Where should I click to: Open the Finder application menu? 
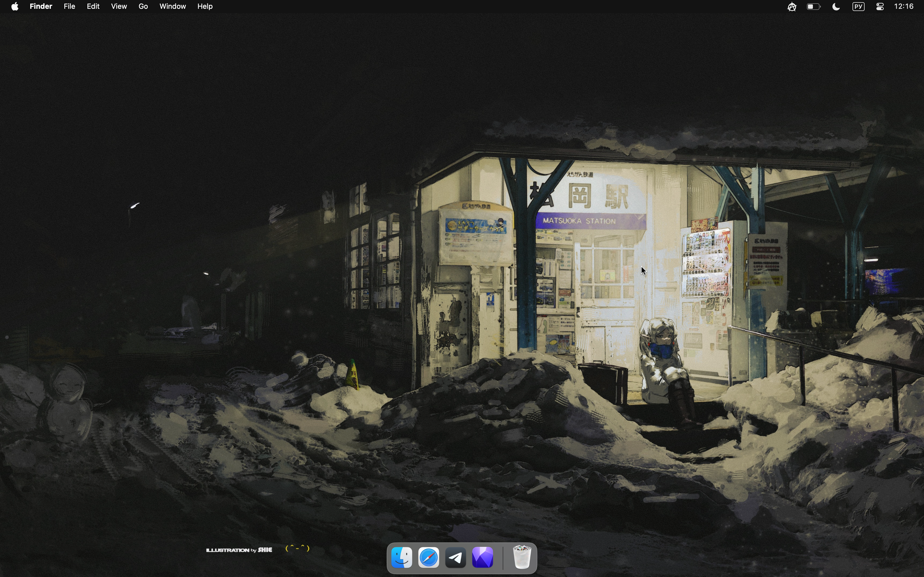coord(41,7)
